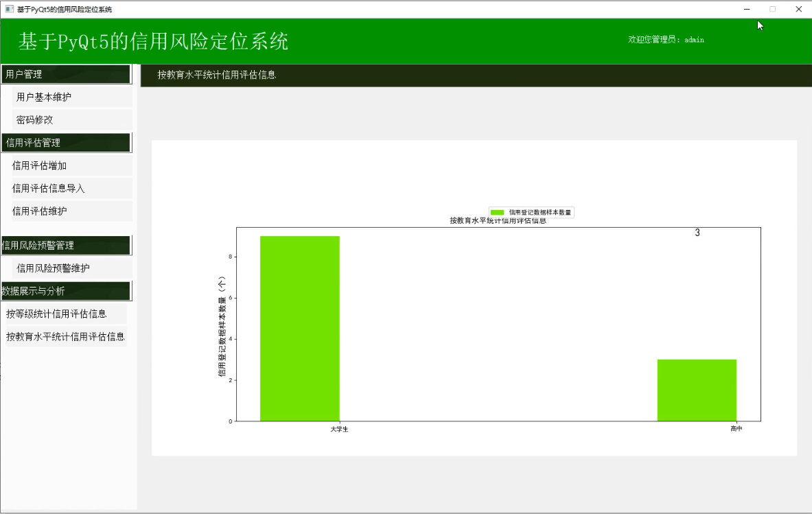Screen dimensions: 812x514
Task: Expand the 用户管理 sidebar section
Action: 66,74
